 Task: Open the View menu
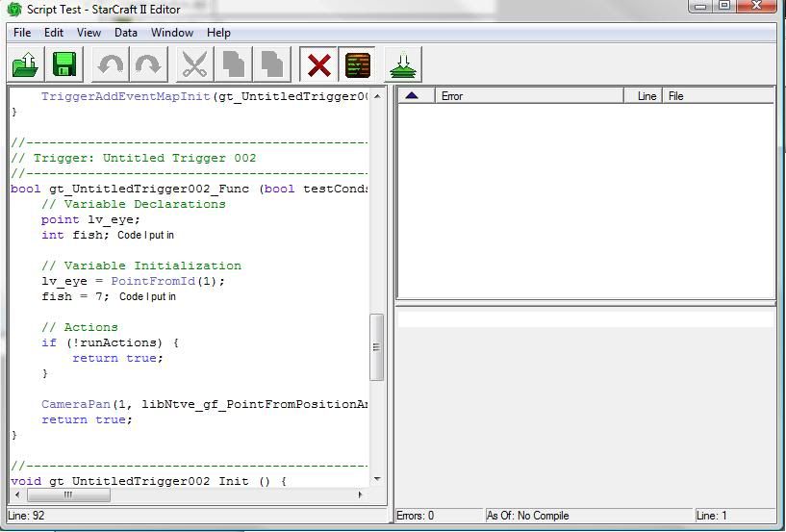pos(89,33)
